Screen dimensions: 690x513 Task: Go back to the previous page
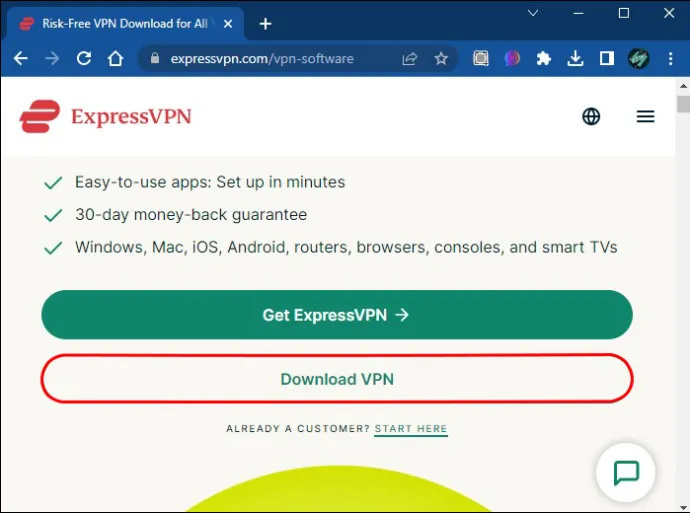(21, 58)
